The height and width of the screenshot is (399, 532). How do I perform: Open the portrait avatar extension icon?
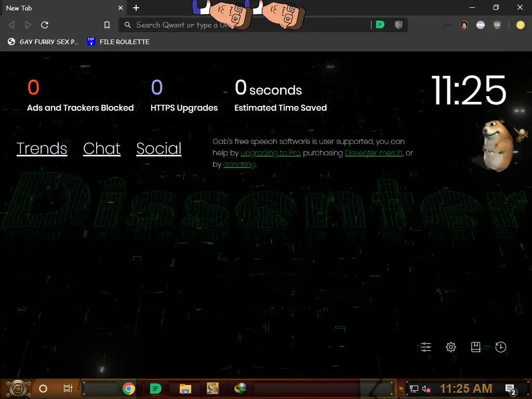[x=464, y=25]
